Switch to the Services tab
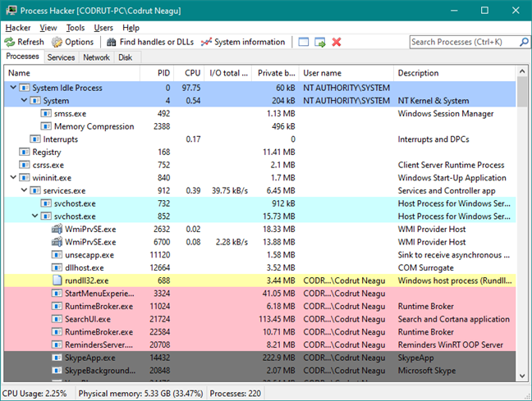The height and width of the screenshot is (401, 532). 61,57
